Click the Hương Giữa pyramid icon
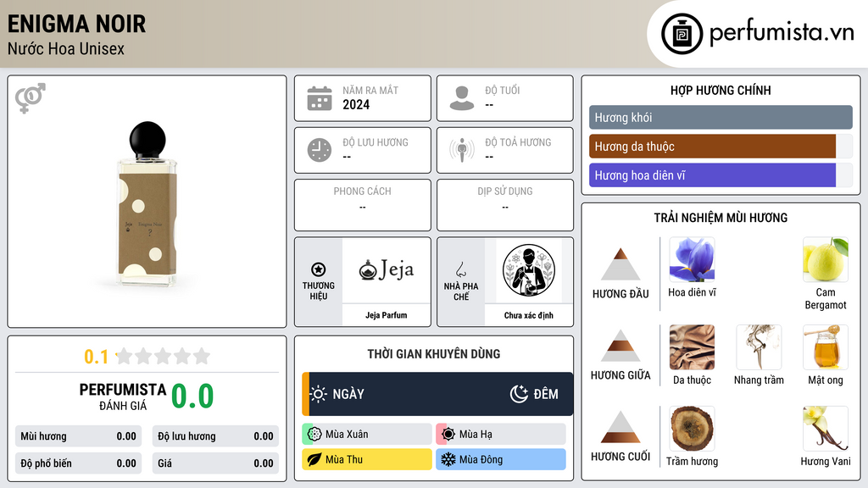868x488 pixels. [x=620, y=346]
